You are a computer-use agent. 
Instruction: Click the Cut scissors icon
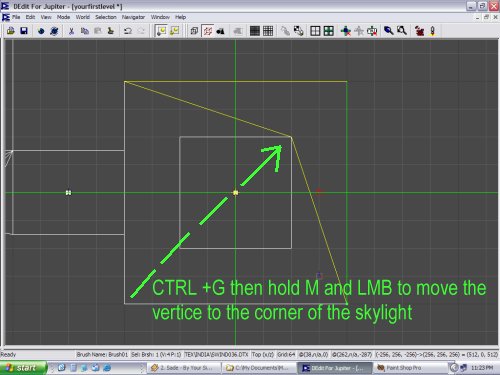point(71,31)
